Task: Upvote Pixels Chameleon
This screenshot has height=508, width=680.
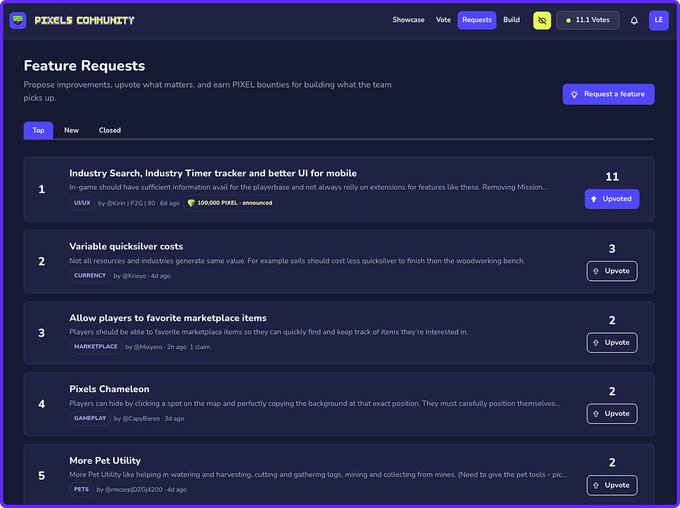Action: pyautogui.click(x=611, y=414)
